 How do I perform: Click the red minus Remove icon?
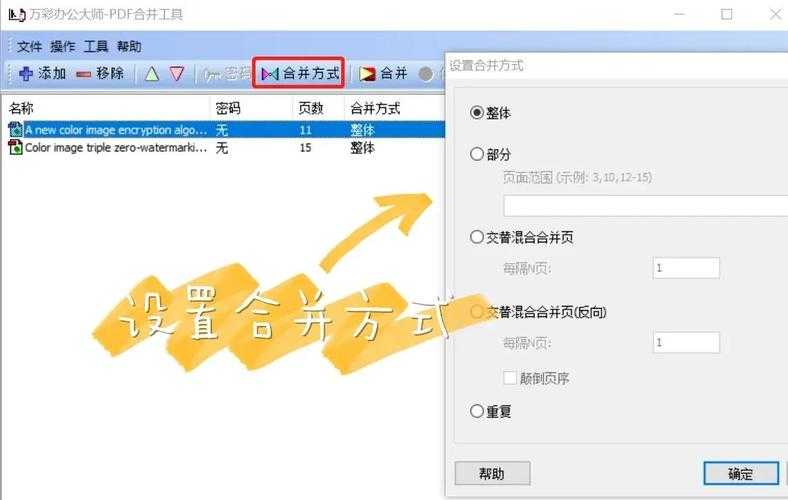(x=83, y=74)
